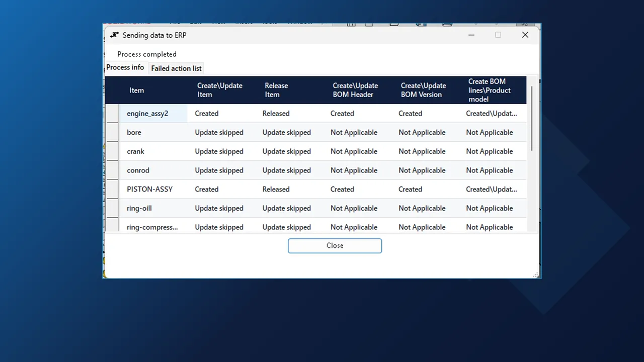
Task: Click engine_assy2's 'Released' cell
Action: tap(289, 114)
